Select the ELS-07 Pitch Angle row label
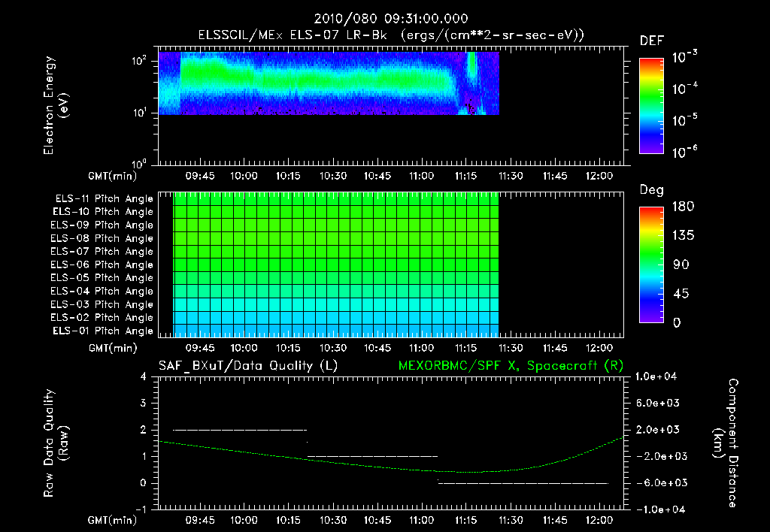This screenshot has width=770, height=532. 102,252
